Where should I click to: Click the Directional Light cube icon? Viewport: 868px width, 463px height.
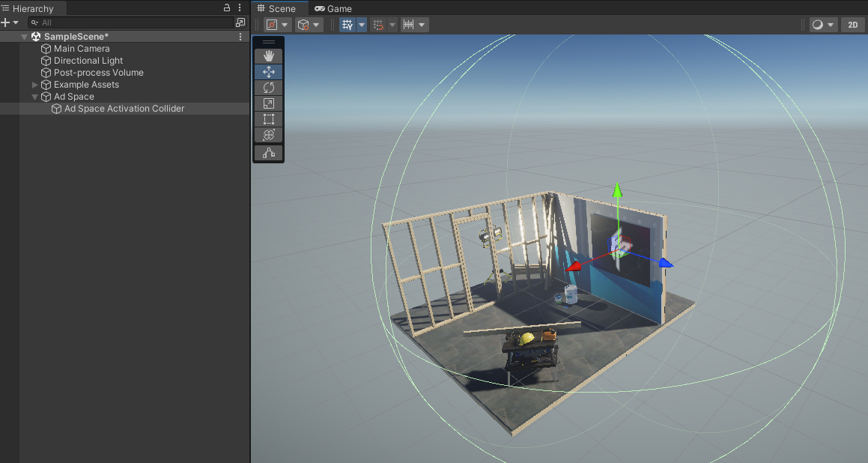tap(46, 61)
